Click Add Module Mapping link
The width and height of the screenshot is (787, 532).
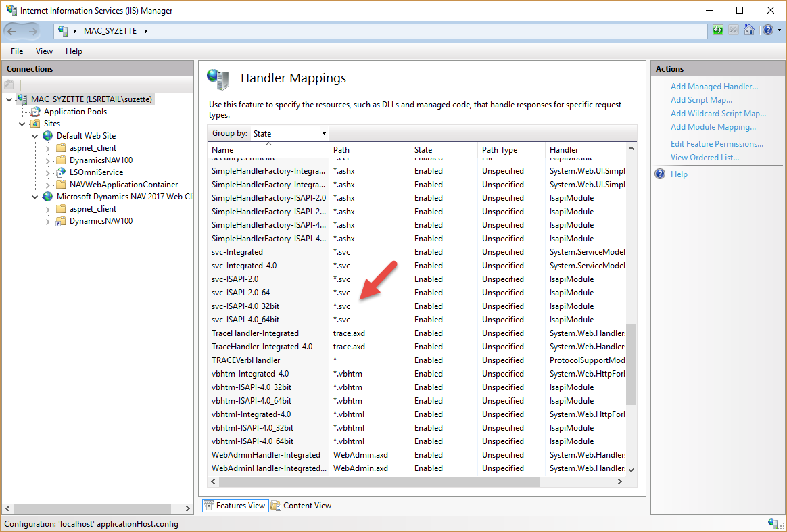pos(713,127)
